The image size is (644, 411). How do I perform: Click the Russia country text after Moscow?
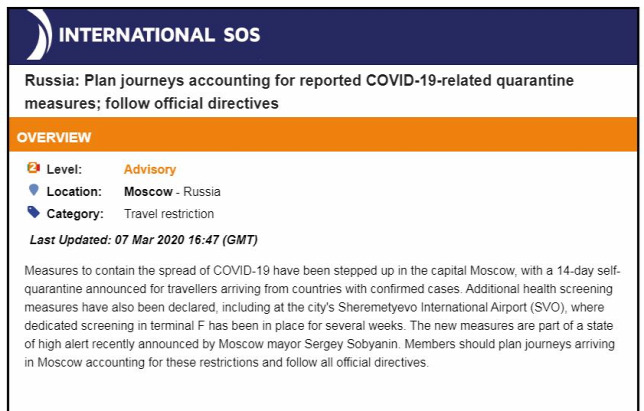202,191
